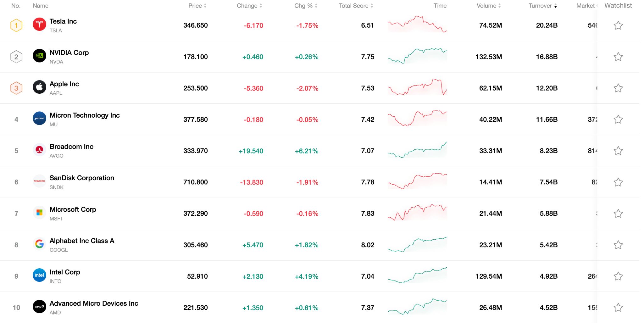This screenshot has height=323, width=644.
Task: Click Apple's intraday sparkline chart
Action: [x=417, y=88]
